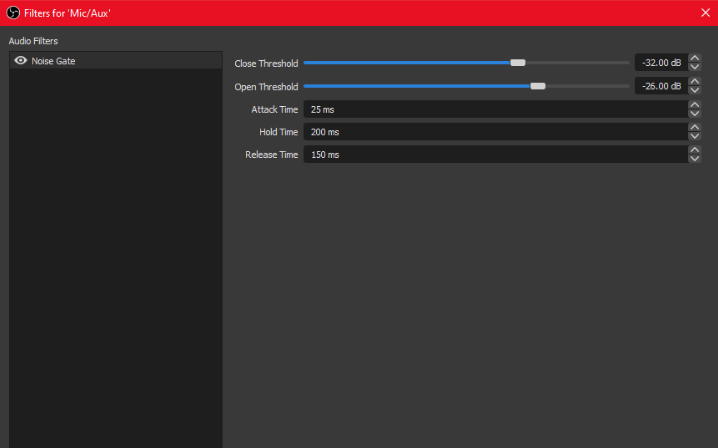Image resolution: width=718 pixels, height=448 pixels.
Task: Decrease Close Threshold with the down arrow
Action: tap(694, 67)
